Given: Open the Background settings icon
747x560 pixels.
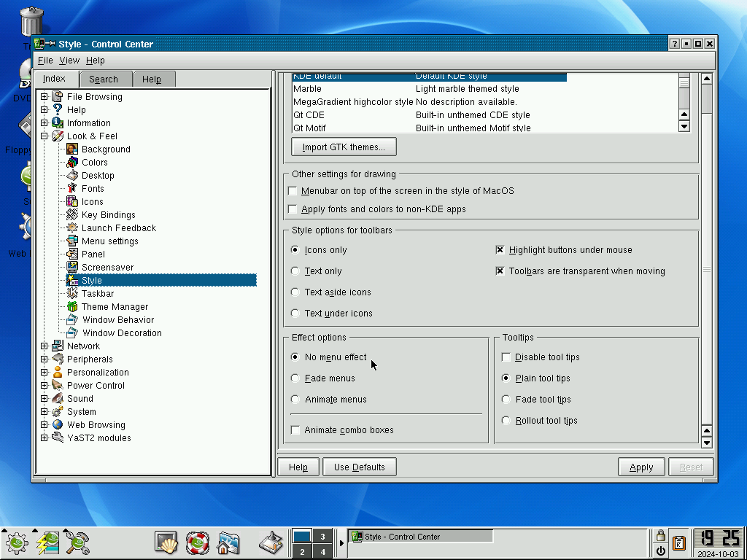Looking at the screenshot, I should (72, 149).
